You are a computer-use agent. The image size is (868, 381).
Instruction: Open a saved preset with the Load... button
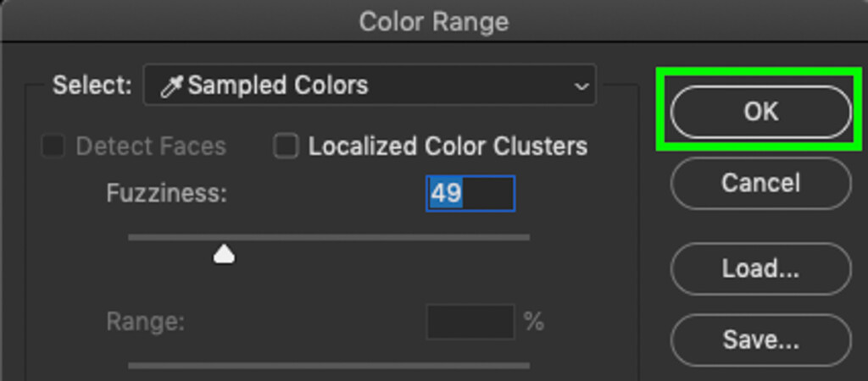click(x=760, y=268)
